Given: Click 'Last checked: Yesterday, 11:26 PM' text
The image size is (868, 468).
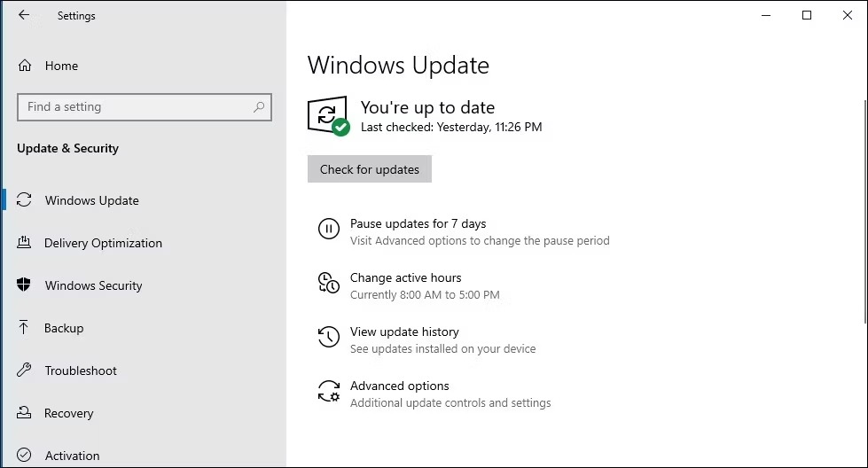Looking at the screenshot, I should pyautogui.click(x=451, y=128).
